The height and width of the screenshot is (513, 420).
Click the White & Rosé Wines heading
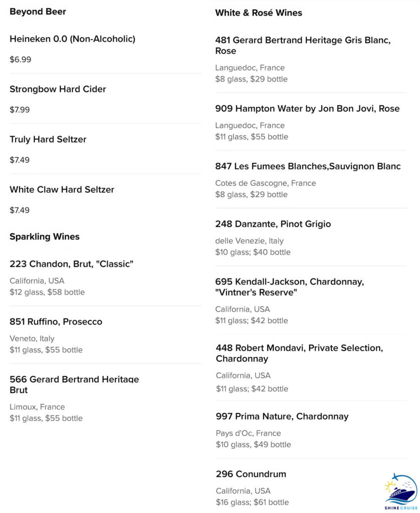click(x=259, y=13)
